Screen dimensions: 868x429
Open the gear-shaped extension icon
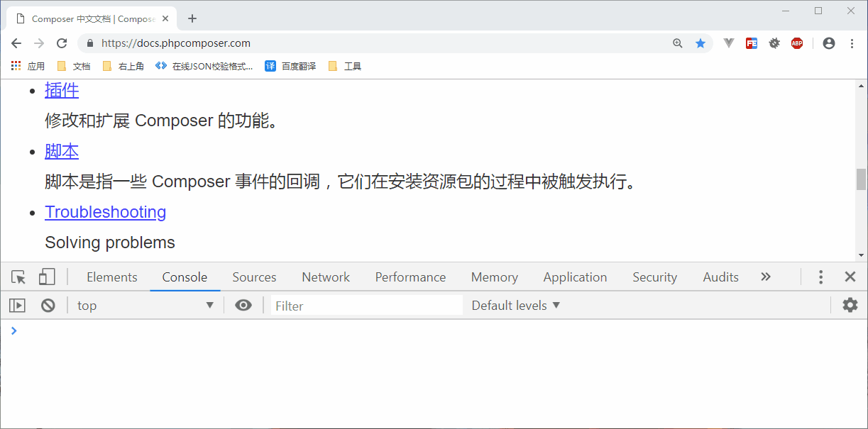click(x=774, y=43)
